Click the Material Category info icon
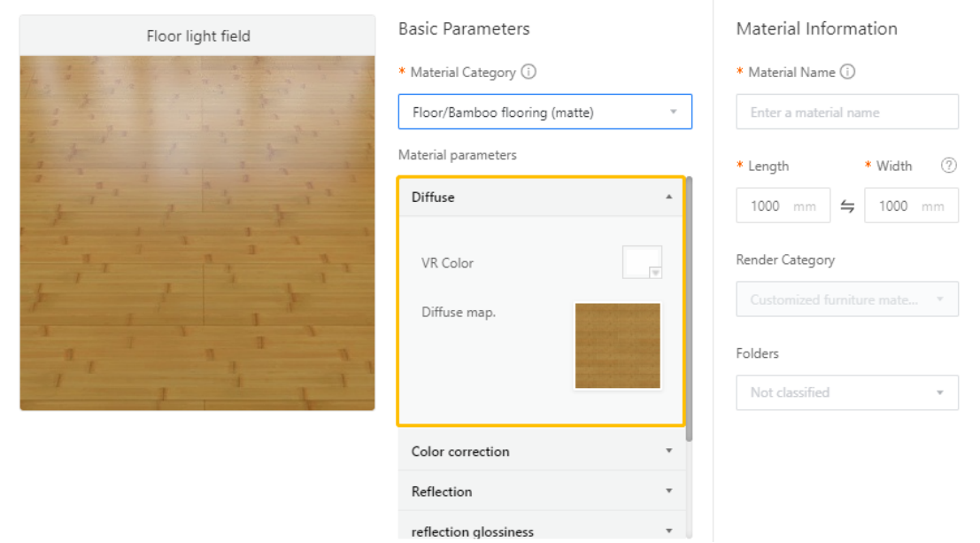This screenshot has width=980, height=543. click(x=529, y=73)
